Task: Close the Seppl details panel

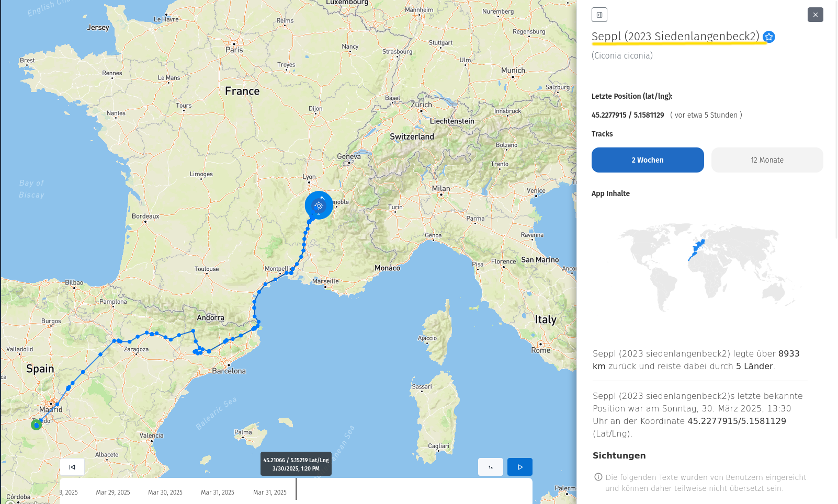Action: click(x=815, y=15)
